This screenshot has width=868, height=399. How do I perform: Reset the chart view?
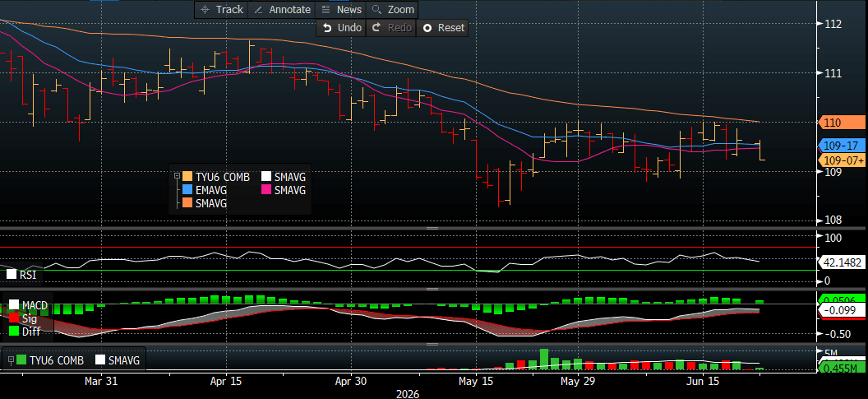[x=442, y=28]
